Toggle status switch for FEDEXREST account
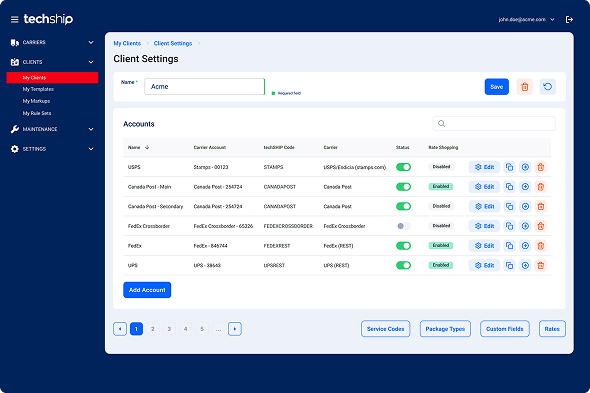The width and height of the screenshot is (590, 393). tap(403, 246)
